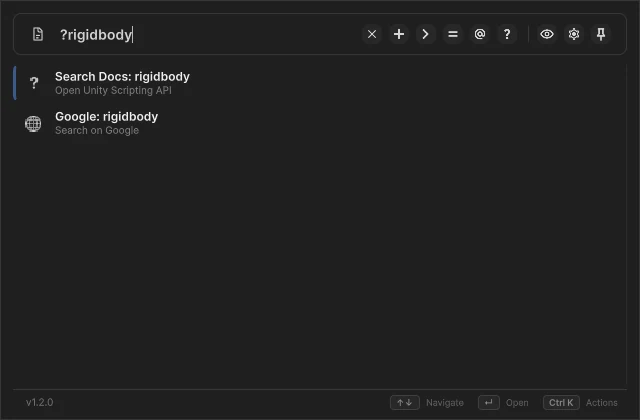
Task: Click the question mark docs-search icon in toolbar
Action: [x=507, y=34]
